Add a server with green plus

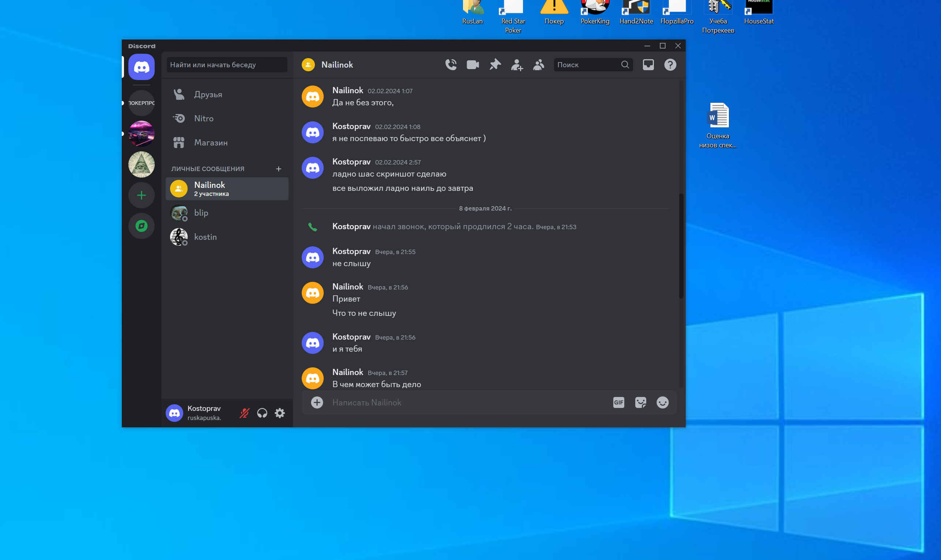click(x=141, y=195)
